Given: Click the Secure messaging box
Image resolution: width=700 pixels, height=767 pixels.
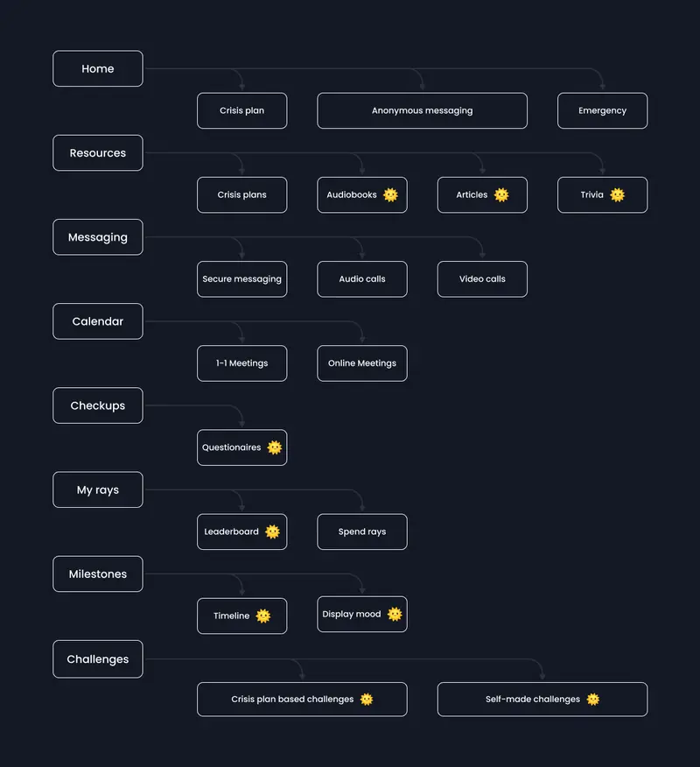Looking at the screenshot, I should tap(242, 279).
